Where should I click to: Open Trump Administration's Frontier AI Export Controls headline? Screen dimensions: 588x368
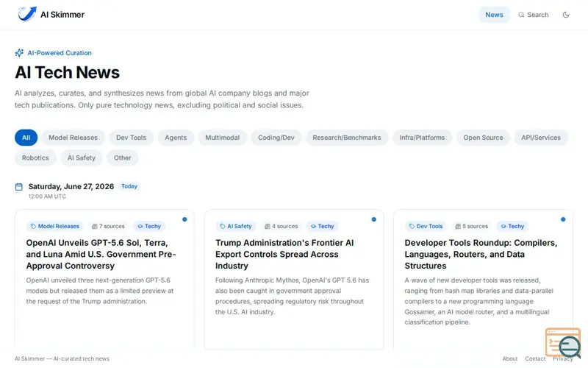point(284,254)
